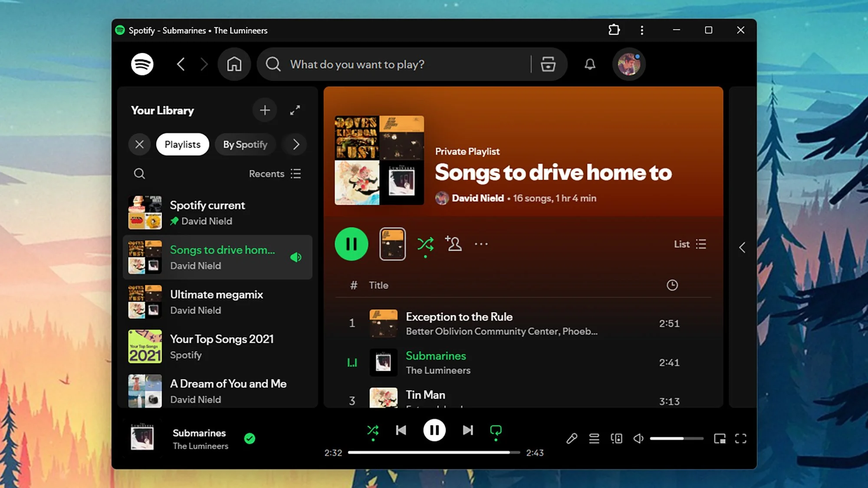Screen dimensions: 868x488
Task: Select the Playlists filter chip
Action: [182, 144]
